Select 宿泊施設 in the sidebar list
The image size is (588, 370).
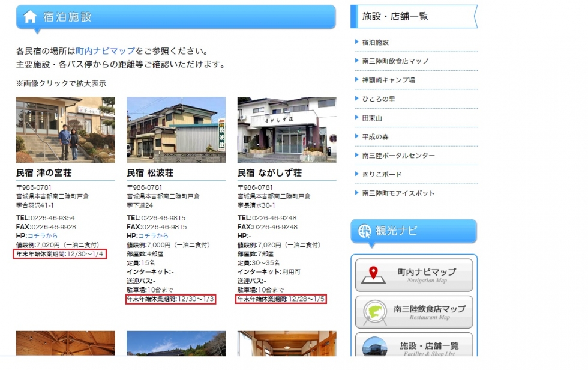(375, 43)
